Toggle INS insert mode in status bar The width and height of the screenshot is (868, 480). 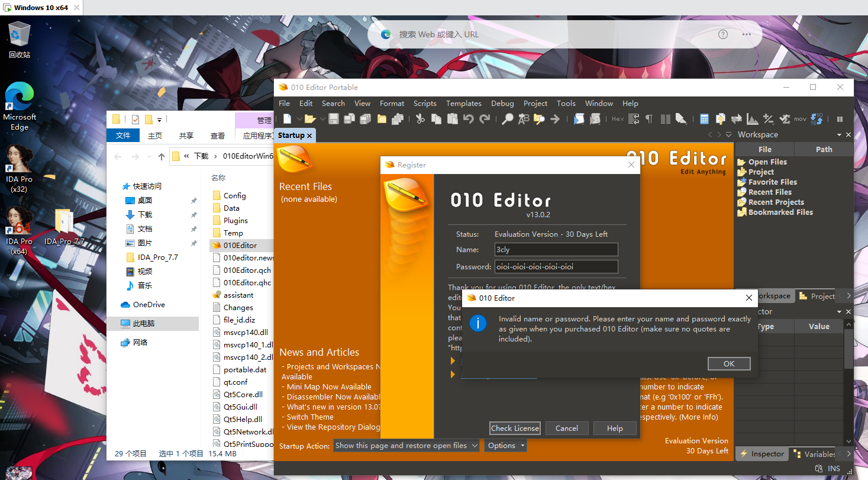(x=834, y=468)
